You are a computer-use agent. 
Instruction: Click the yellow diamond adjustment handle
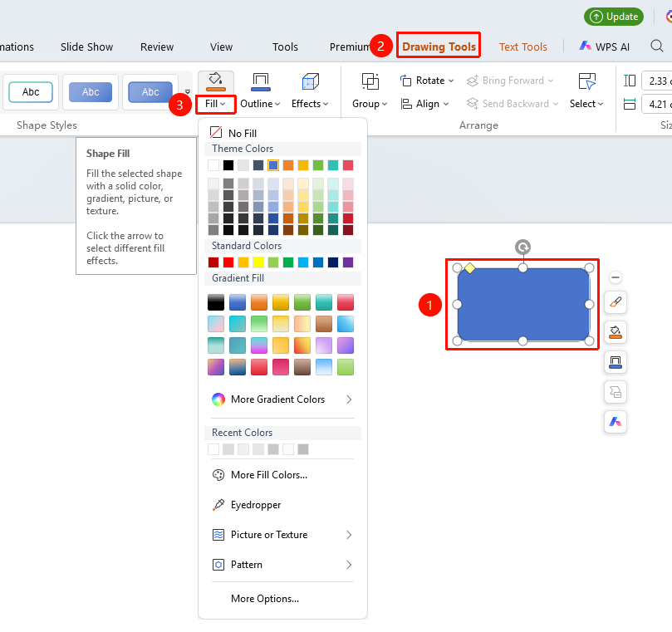pyautogui.click(x=469, y=268)
